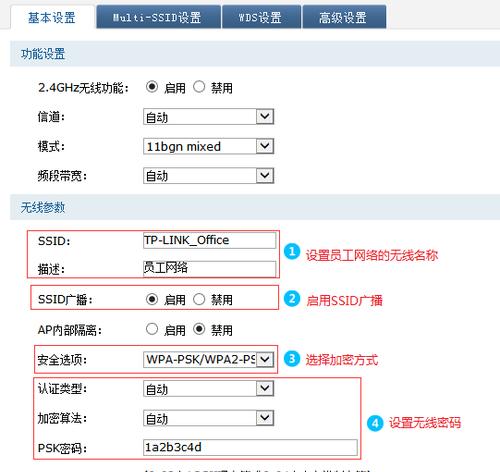Open the WDS设置 tab
This screenshot has width=500, height=472.
pyautogui.click(x=262, y=17)
